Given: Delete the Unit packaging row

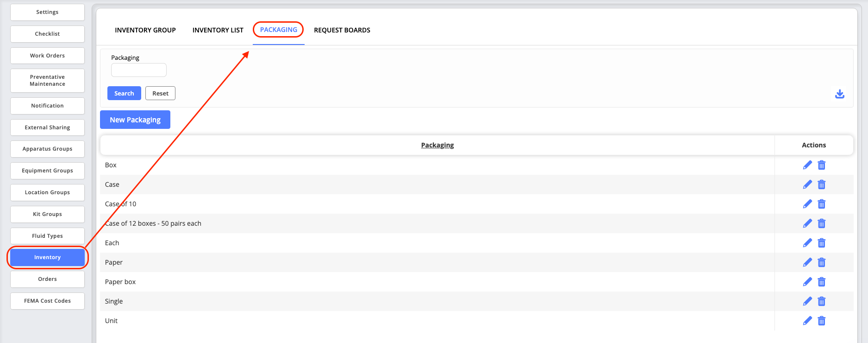Looking at the screenshot, I should [822, 321].
